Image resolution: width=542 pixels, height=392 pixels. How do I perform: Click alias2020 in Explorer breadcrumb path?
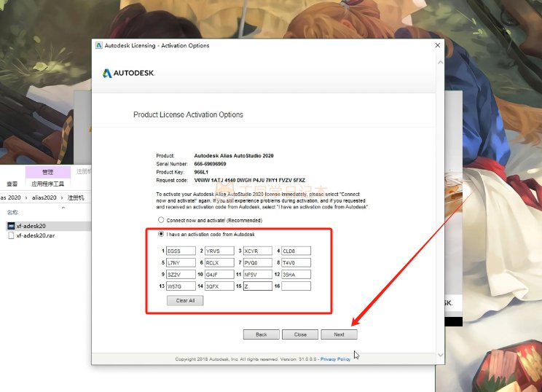click(x=44, y=197)
